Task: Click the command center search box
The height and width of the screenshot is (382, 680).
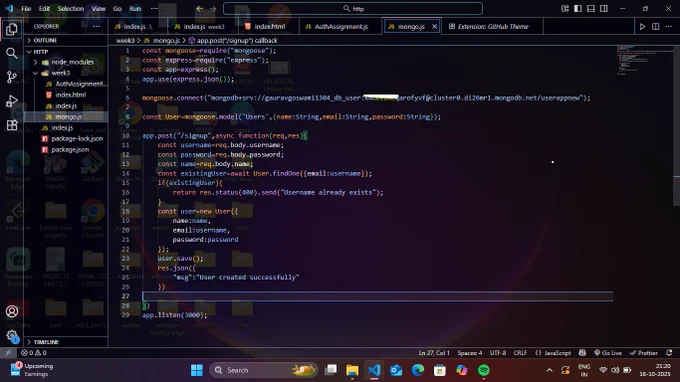Action: pos(353,8)
